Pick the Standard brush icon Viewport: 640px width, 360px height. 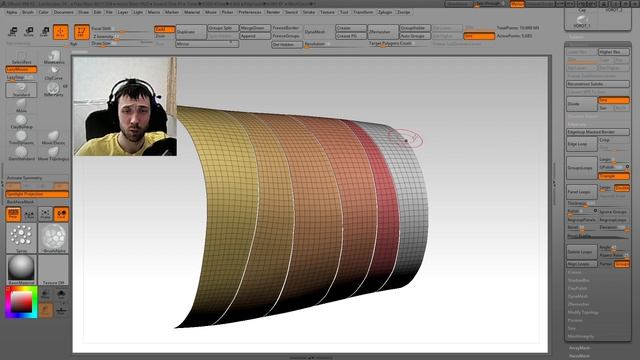21,89
